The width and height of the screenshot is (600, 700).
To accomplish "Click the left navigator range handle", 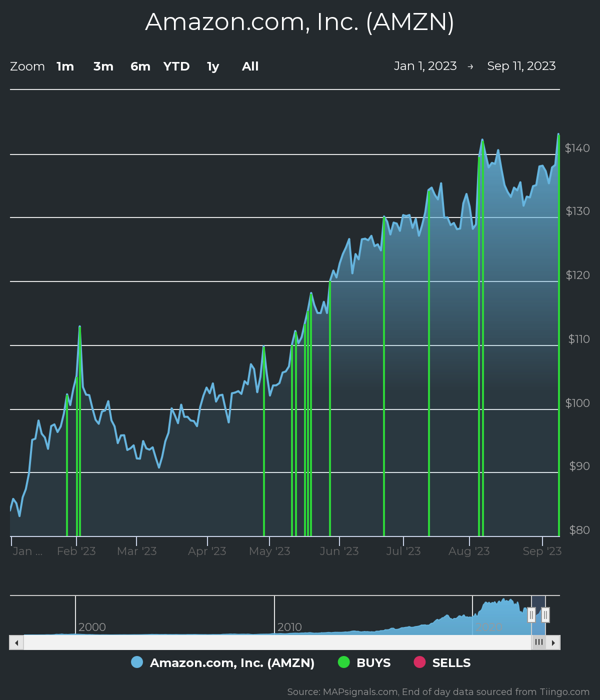I will coord(531,614).
